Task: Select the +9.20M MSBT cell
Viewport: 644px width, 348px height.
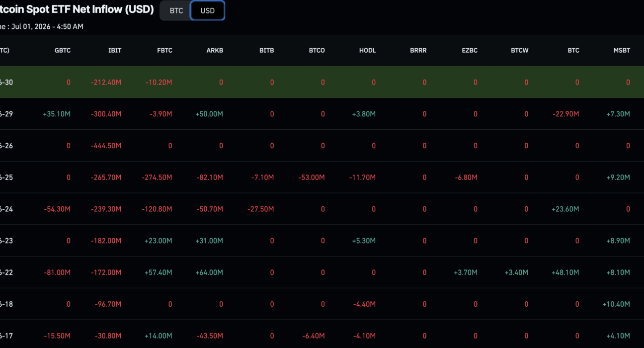Action: [x=618, y=177]
